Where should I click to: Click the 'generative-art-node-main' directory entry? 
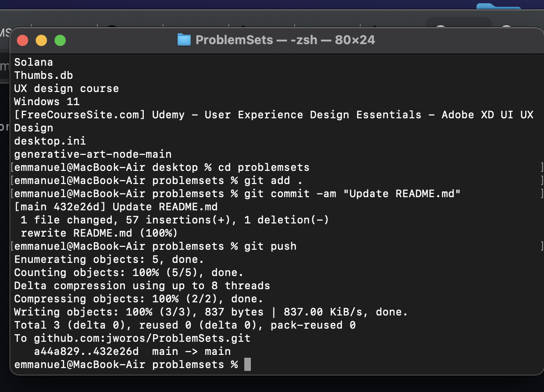tap(93, 154)
